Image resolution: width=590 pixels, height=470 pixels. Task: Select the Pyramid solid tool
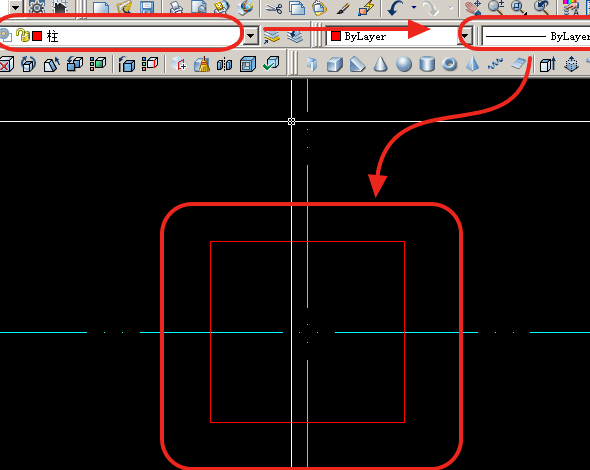click(472, 64)
